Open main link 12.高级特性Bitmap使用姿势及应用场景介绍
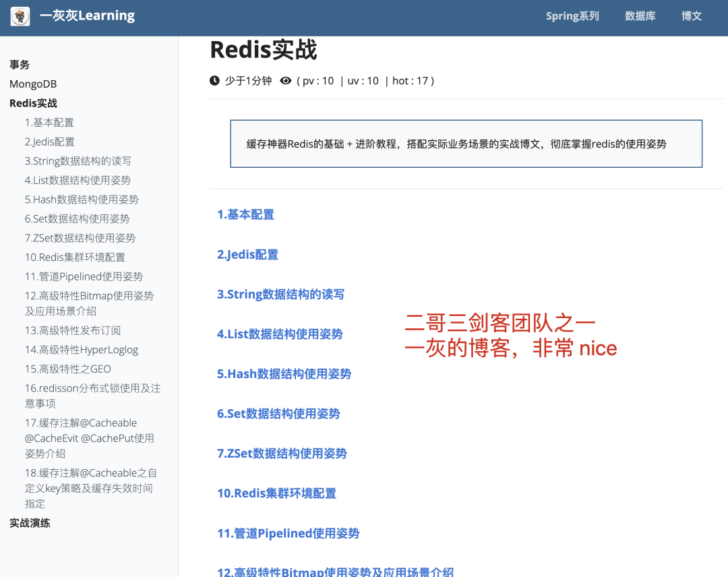This screenshot has height=577, width=728. pyautogui.click(x=335, y=572)
